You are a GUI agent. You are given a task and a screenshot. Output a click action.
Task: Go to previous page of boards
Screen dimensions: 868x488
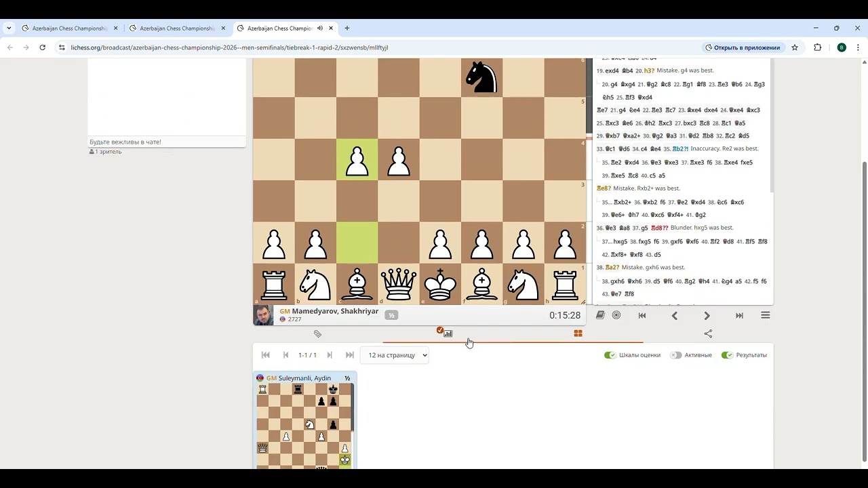coord(286,355)
